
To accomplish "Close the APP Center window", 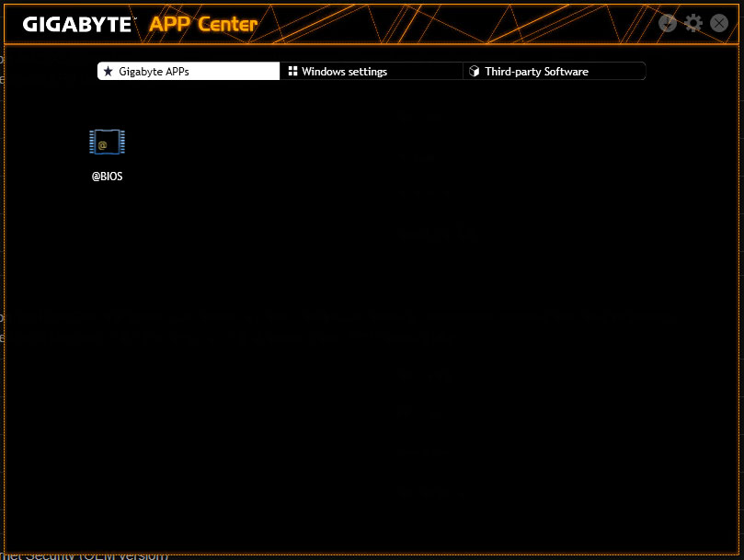I will pyautogui.click(x=719, y=23).
